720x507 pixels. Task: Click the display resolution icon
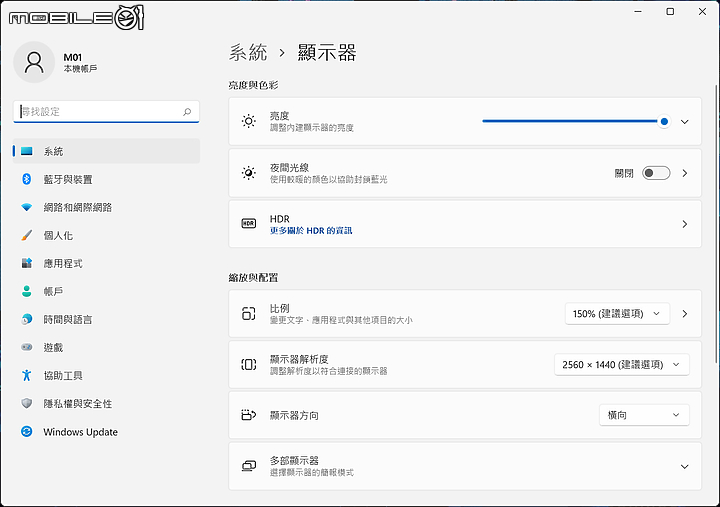pos(248,365)
